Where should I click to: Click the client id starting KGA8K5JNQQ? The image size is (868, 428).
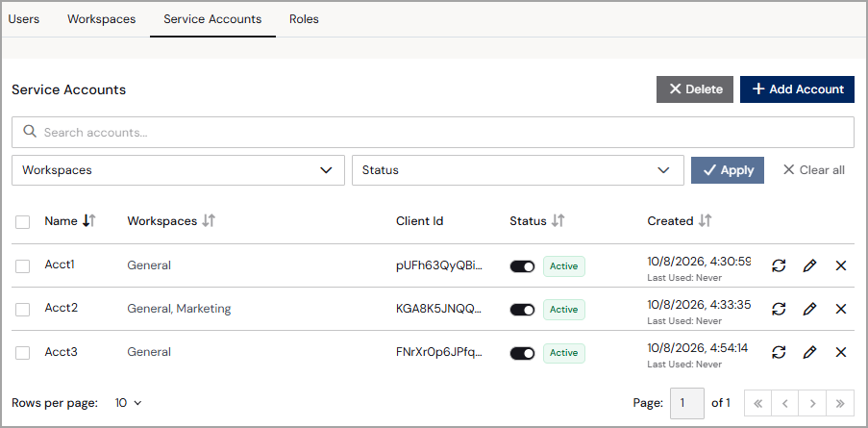click(x=439, y=309)
